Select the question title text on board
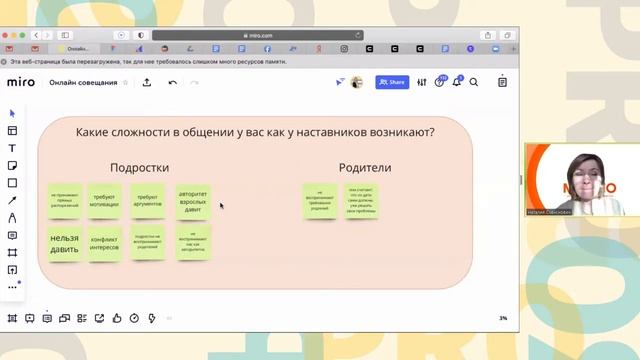The height and width of the screenshot is (360, 640). [x=255, y=132]
